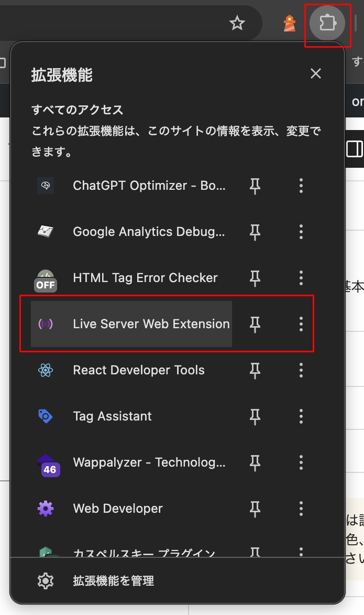Click the Extensions puzzle icon in toolbar
Screen dimensions: 364x615
pos(327,23)
